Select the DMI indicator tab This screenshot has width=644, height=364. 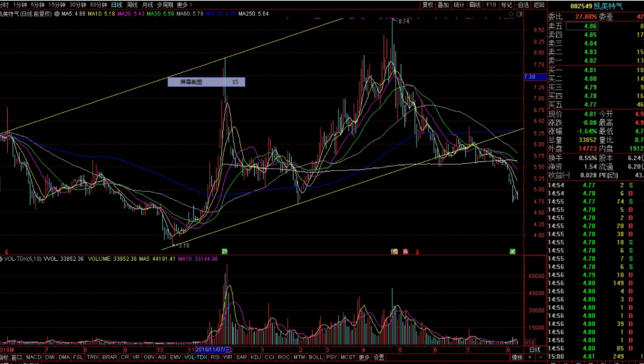(50, 358)
